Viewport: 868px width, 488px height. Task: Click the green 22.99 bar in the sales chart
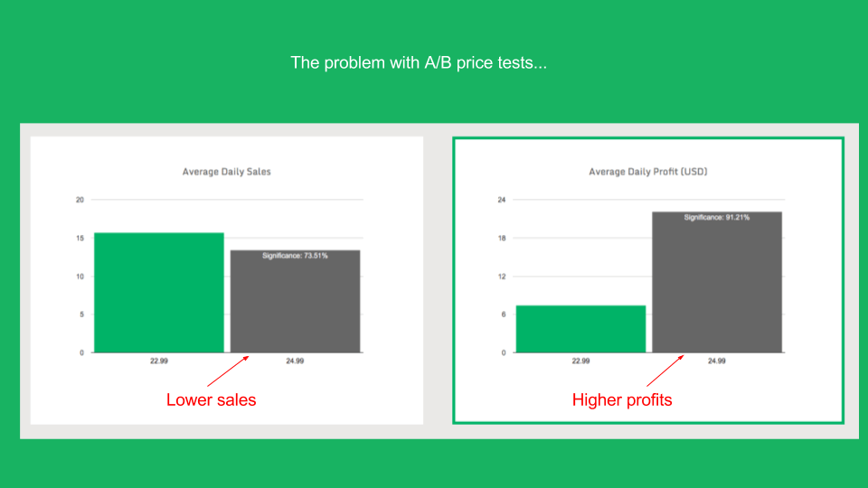(159, 293)
